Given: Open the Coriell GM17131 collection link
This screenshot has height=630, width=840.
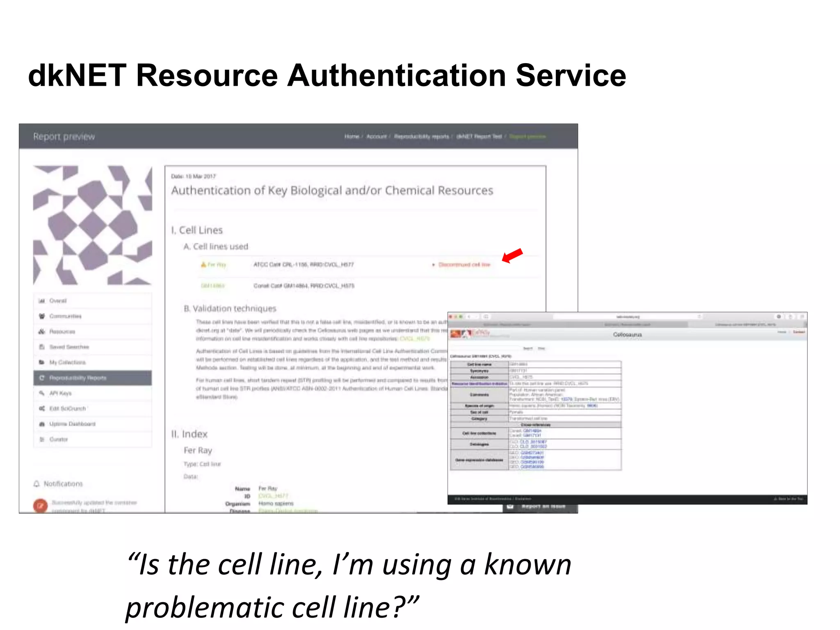Looking at the screenshot, I should tap(532, 436).
